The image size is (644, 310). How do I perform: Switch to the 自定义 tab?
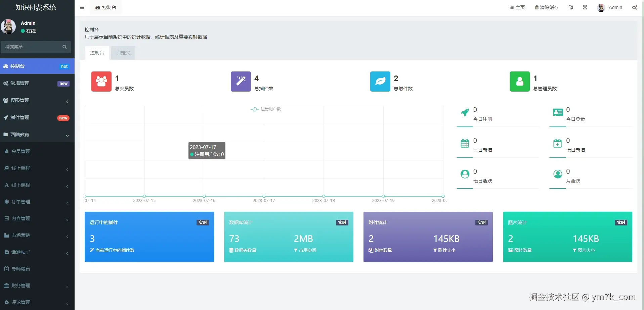tap(123, 53)
